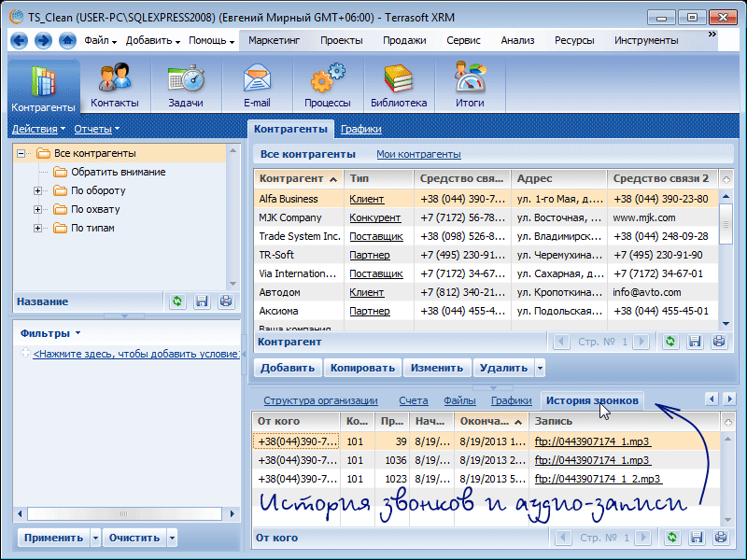747x560 pixels.
Task: Open the Итоги section
Action: click(x=470, y=86)
